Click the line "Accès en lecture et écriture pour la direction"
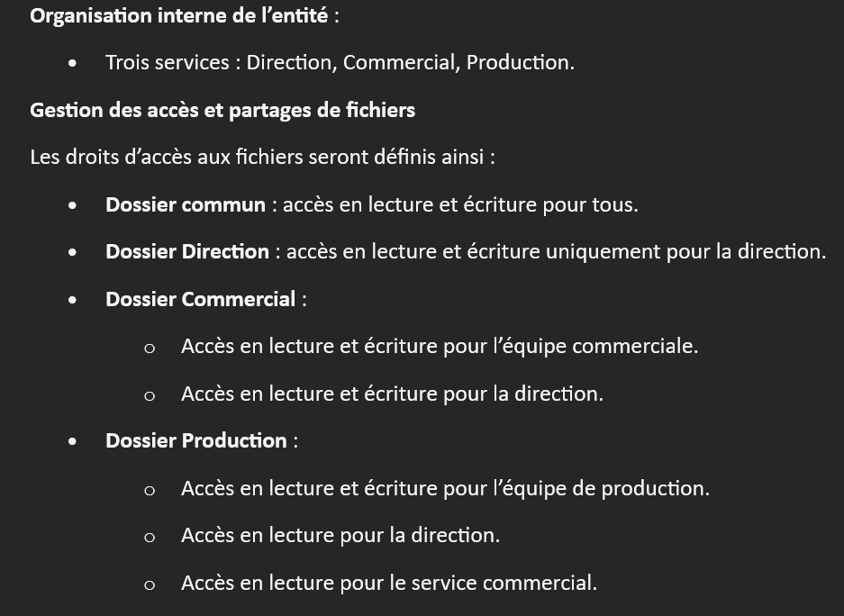 tap(392, 394)
